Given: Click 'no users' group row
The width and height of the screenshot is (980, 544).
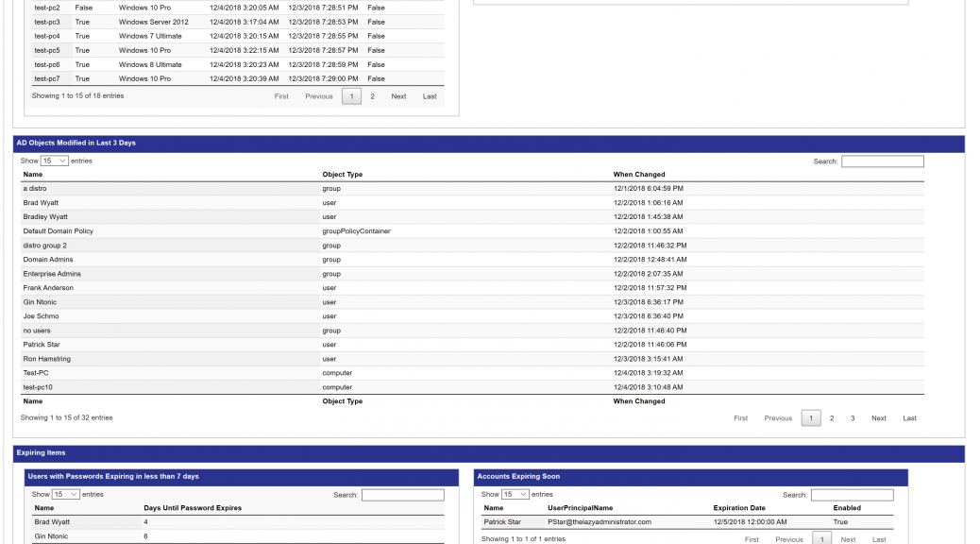Looking at the screenshot, I should (472, 331).
